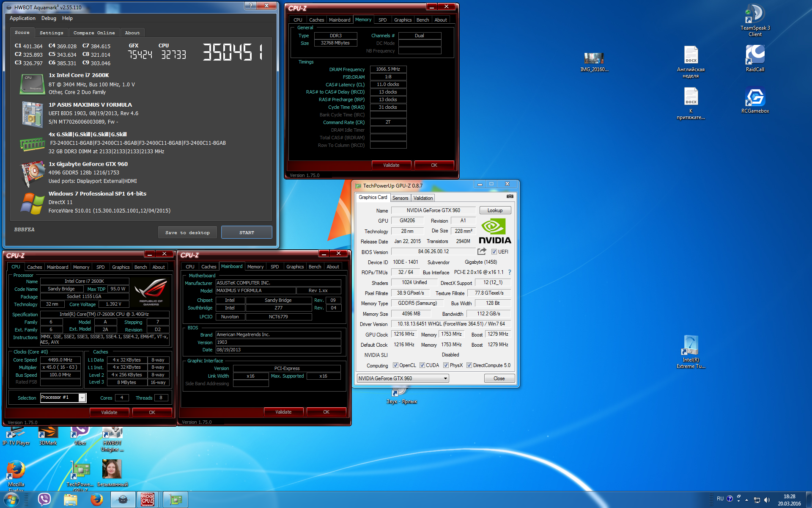
Task: Open the Intel(R) Extreme Tuning desktop shortcut
Action: tap(691, 352)
